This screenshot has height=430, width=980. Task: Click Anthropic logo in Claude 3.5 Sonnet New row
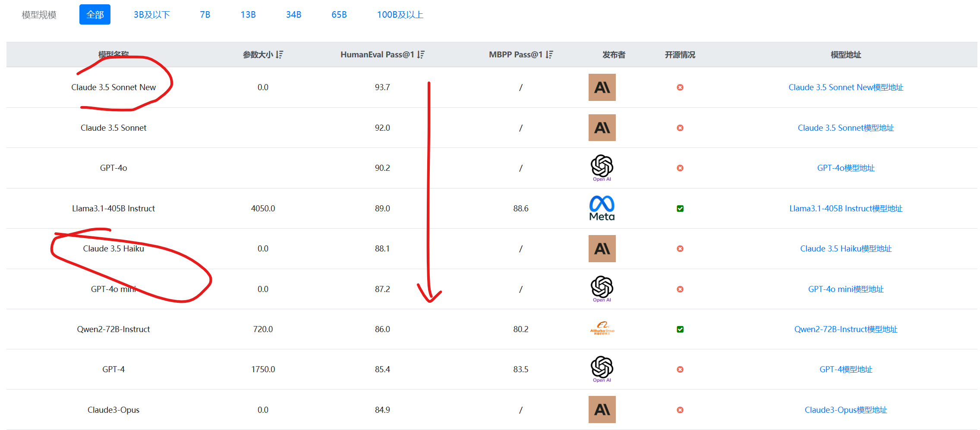(x=602, y=87)
